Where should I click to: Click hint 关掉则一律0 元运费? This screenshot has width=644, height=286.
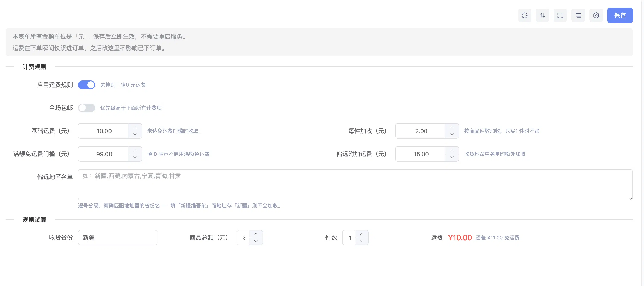point(123,85)
